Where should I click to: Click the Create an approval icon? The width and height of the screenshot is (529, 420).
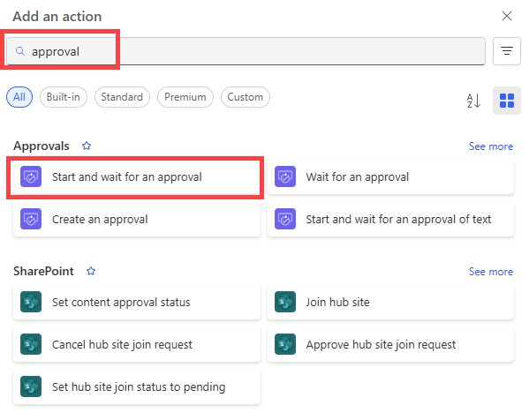click(x=31, y=219)
